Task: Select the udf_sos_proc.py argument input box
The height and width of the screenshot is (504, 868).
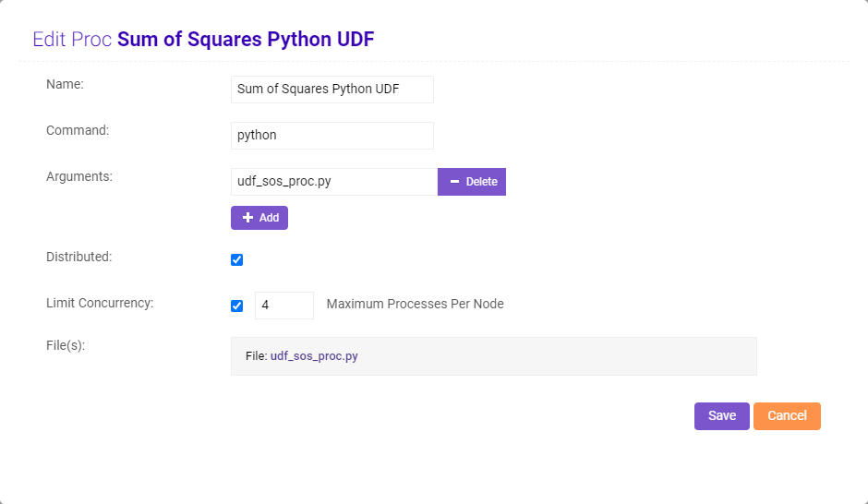Action: click(x=333, y=182)
